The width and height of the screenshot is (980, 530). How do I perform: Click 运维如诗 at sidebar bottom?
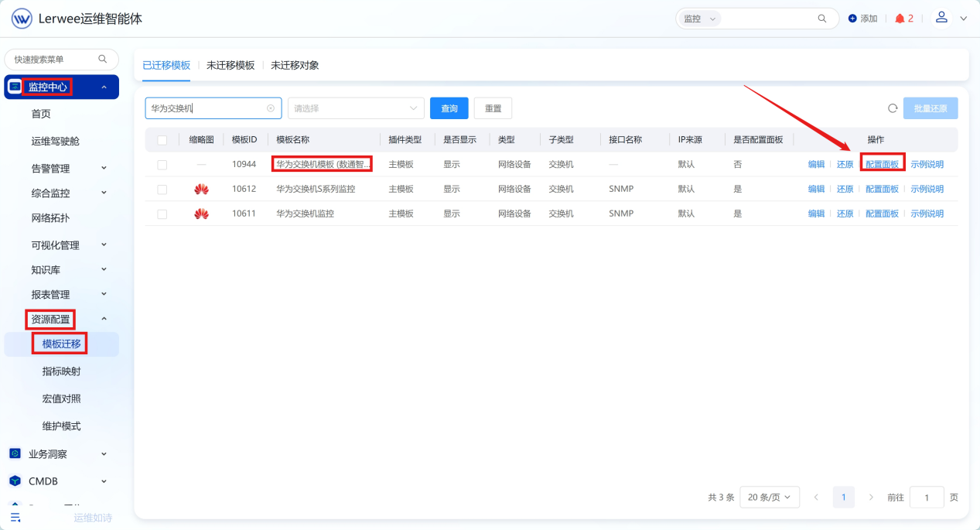point(93,518)
